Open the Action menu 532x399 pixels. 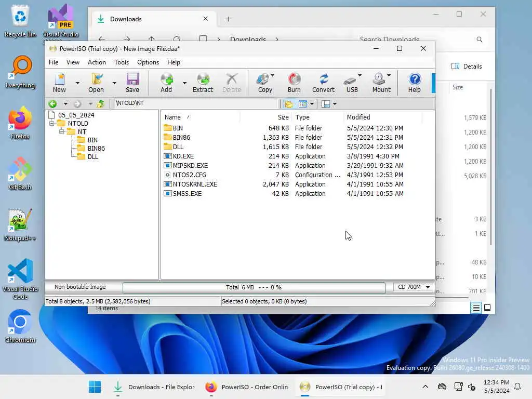coord(97,62)
